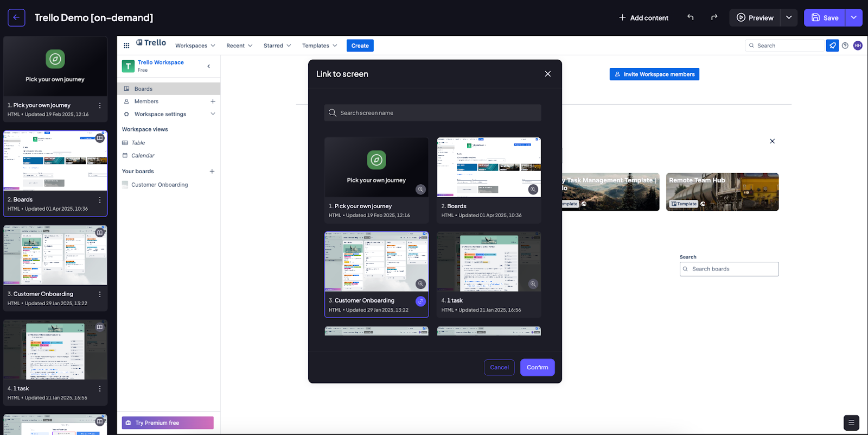
Task: Click the blue Create button
Action: tap(360, 46)
